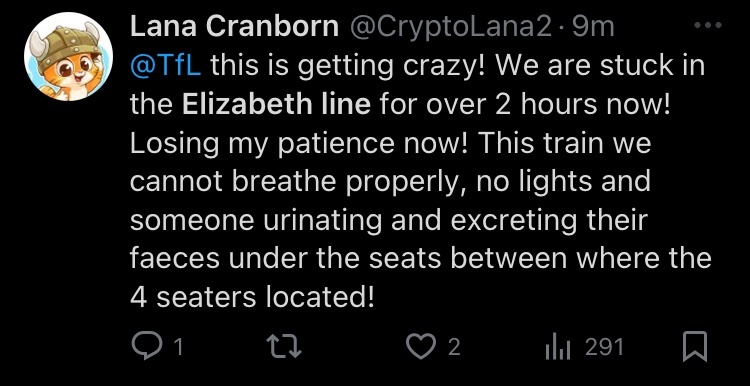
Task: Open the view analytics bar chart icon
Action: pos(558,347)
